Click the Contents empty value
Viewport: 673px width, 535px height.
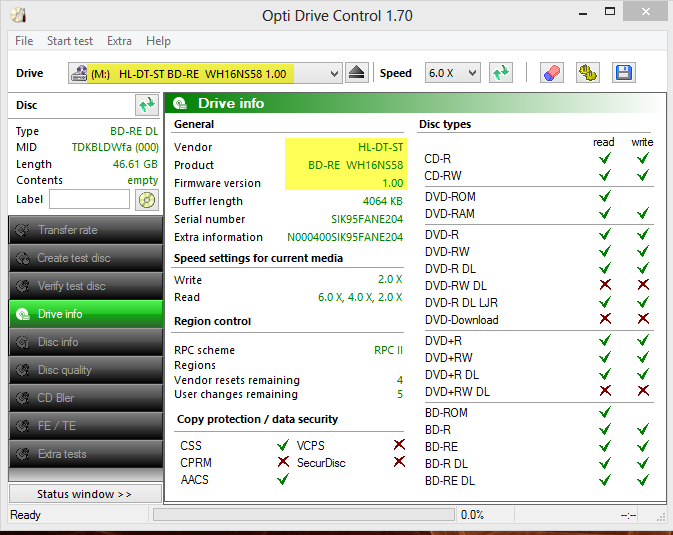142,180
